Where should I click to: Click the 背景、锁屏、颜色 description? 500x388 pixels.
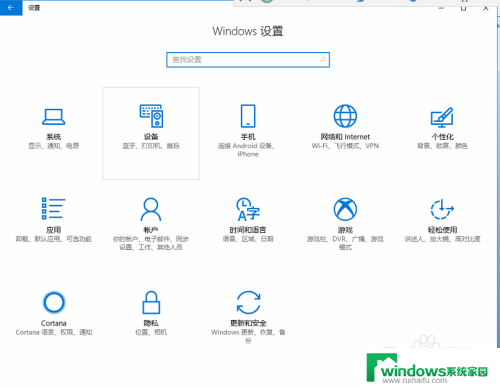point(442,146)
